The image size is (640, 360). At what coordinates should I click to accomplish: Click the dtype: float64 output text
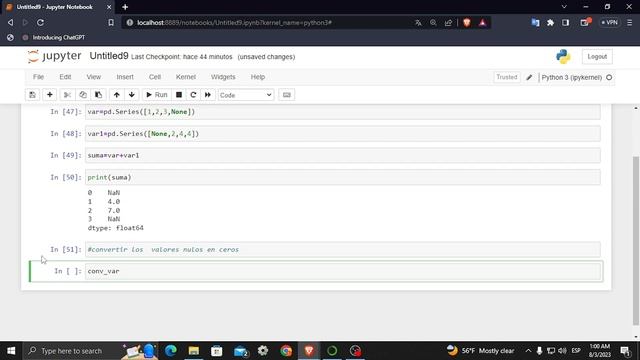(116, 228)
